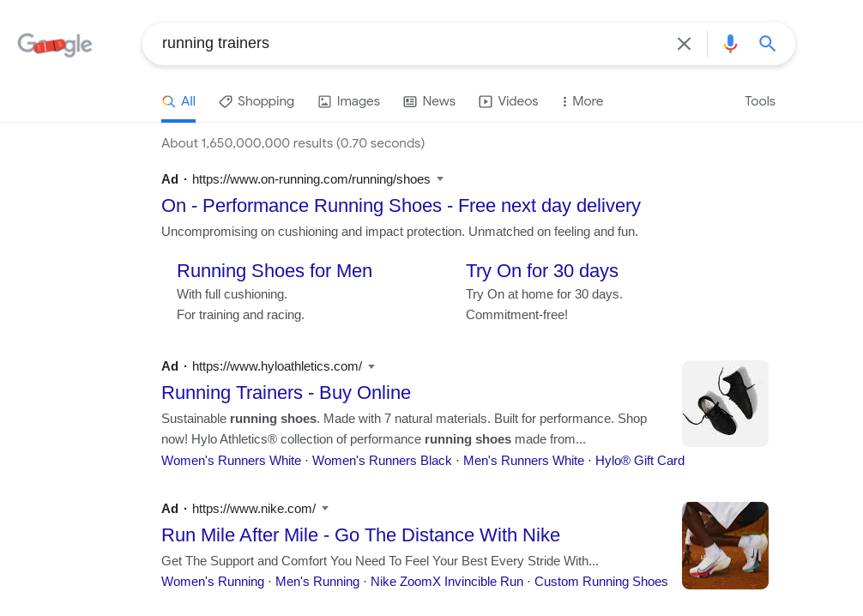Screen dimensions: 863x616
Task: Click the For training and racing text
Action: click(x=240, y=315)
